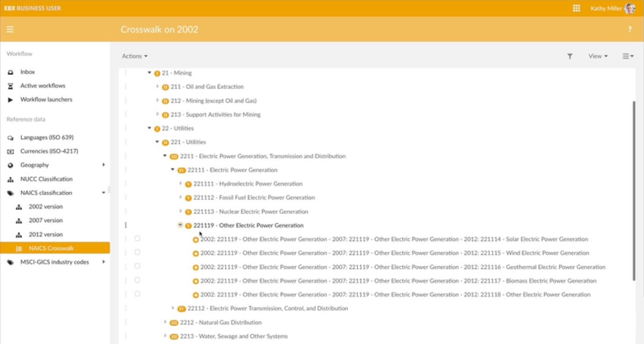Open NUCC Classification reference data
The height and width of the screenshot is (344, 644).
click(x=46, y=179)
